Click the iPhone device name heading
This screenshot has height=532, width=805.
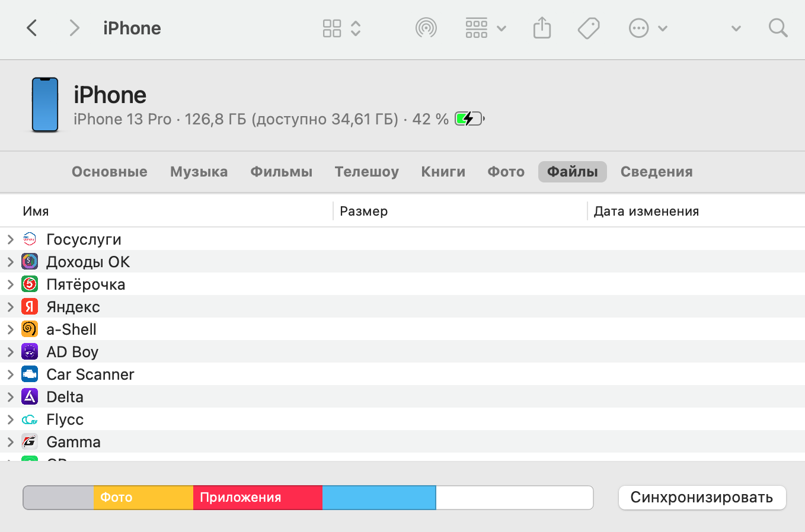click(110, 95)
